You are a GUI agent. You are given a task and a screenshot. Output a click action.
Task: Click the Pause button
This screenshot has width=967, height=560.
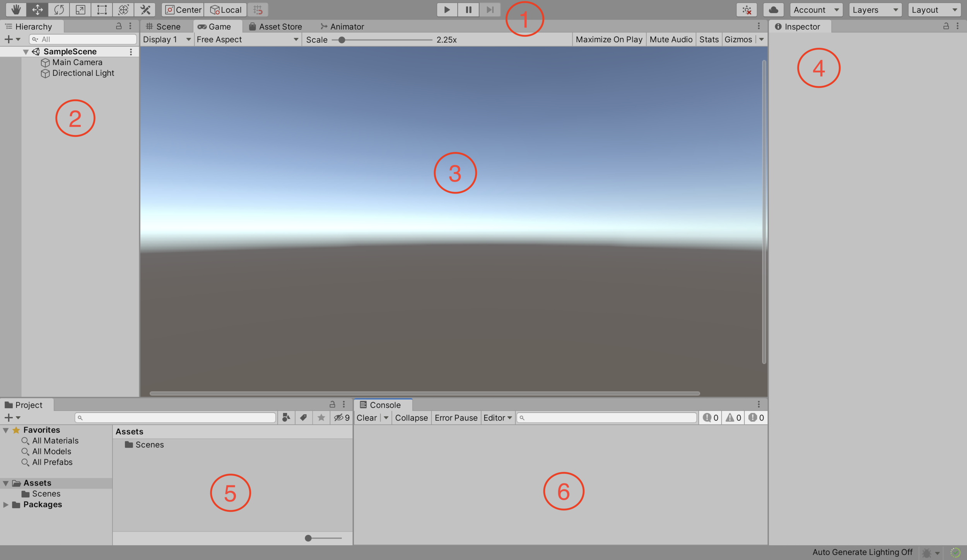point(467,9)
